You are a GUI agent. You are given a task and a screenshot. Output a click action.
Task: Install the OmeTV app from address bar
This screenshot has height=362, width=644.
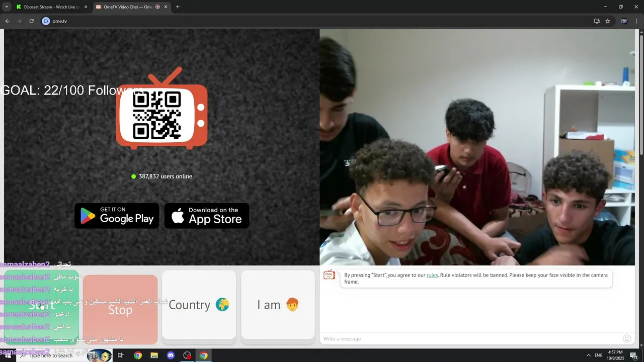pos(597,21)
